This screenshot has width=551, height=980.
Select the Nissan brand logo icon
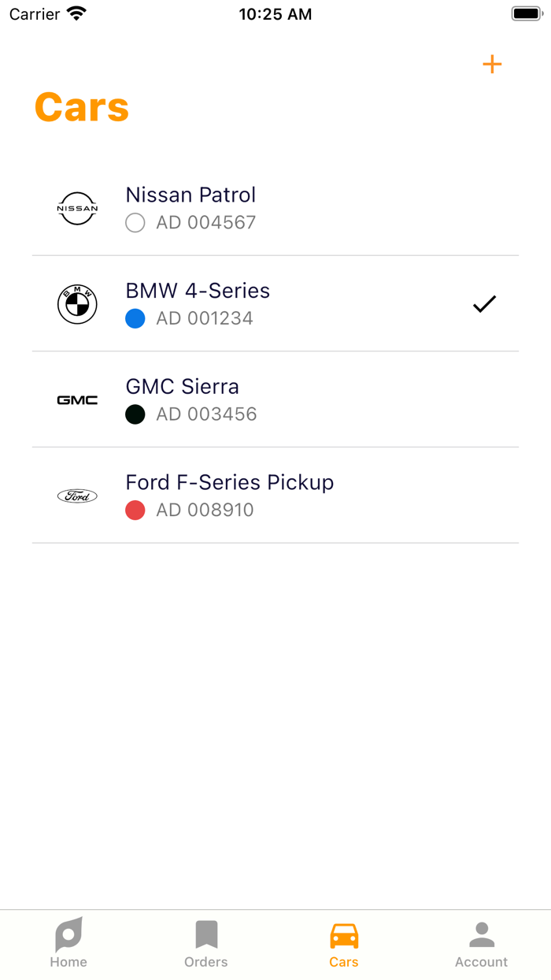pos(76,208)
